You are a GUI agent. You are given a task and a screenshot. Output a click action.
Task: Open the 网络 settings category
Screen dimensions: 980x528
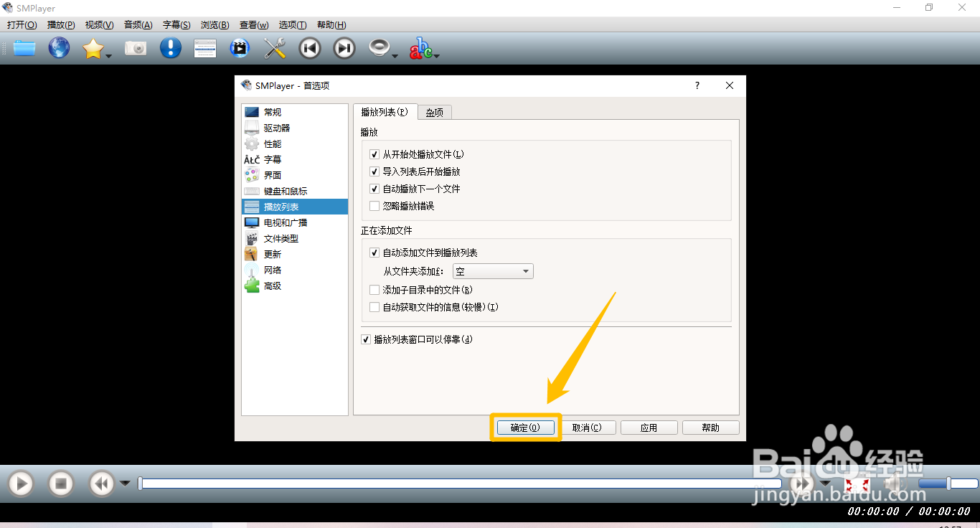click(271, 270)
